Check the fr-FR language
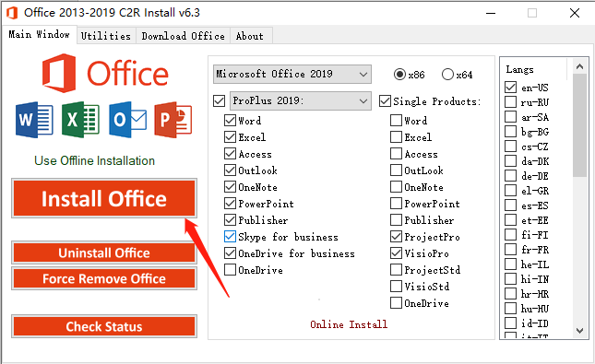 pos(511,250)
